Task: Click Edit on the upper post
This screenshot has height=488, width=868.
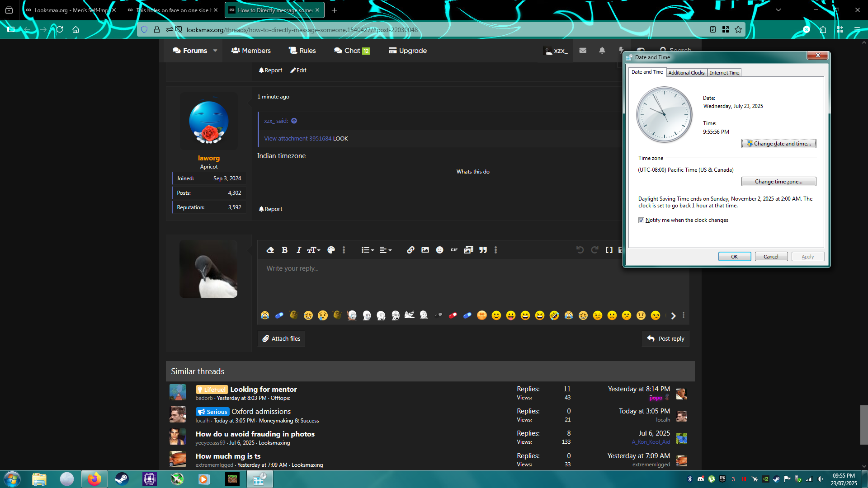Action: (x=298, y=70)
